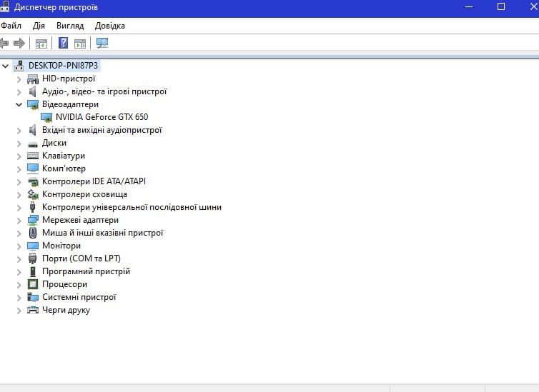Screen dimensions: 539x392
Task: Click the Відеоадаптери display adapter icon
Action: point(33,105)
